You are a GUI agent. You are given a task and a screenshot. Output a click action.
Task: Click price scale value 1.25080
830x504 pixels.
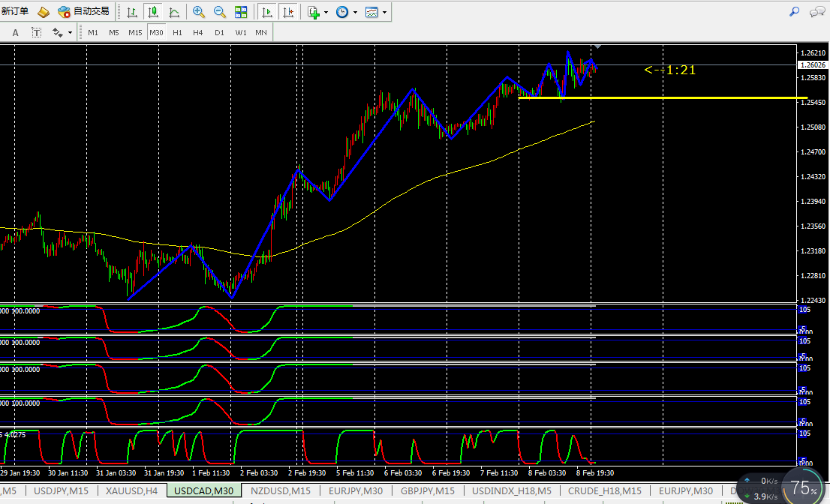coord(813,127)
